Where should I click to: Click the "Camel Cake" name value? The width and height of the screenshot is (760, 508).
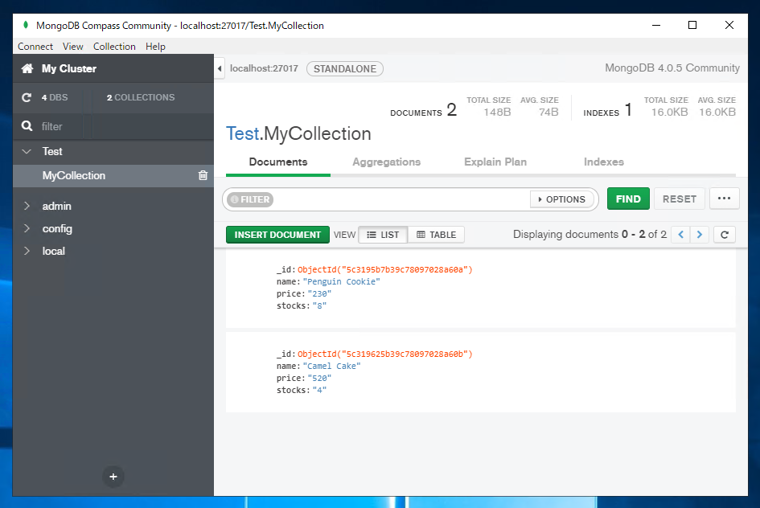332,366
